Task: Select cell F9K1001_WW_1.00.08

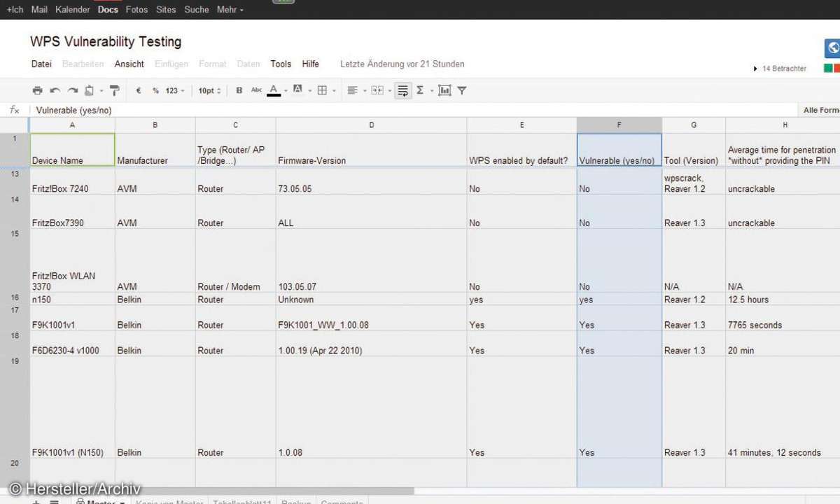Action: [x=372, y=318]
